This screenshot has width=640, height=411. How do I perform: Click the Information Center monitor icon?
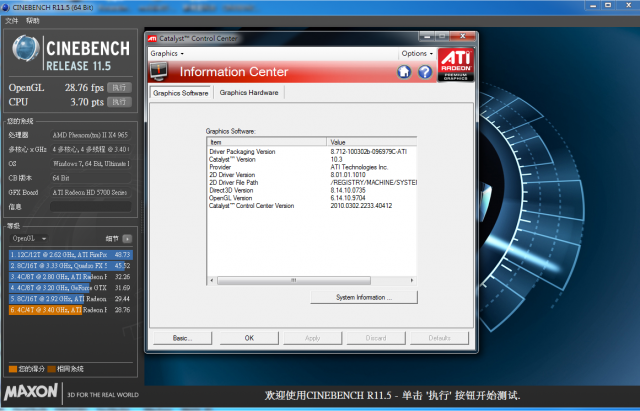[159, 71]
